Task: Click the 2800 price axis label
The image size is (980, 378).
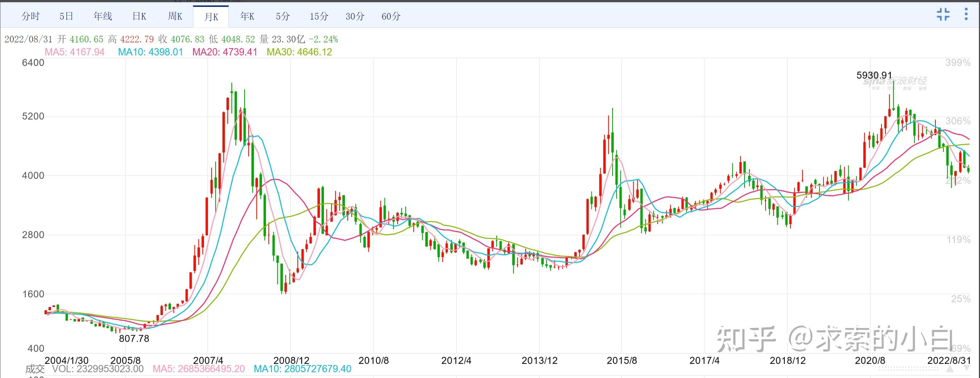Action: point(33,235)
